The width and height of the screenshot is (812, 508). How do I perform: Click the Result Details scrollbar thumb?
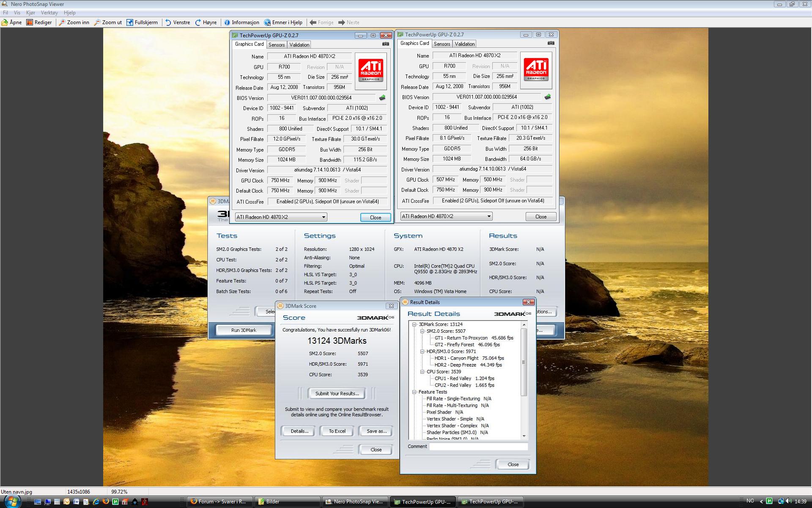[x=524, y=362]
